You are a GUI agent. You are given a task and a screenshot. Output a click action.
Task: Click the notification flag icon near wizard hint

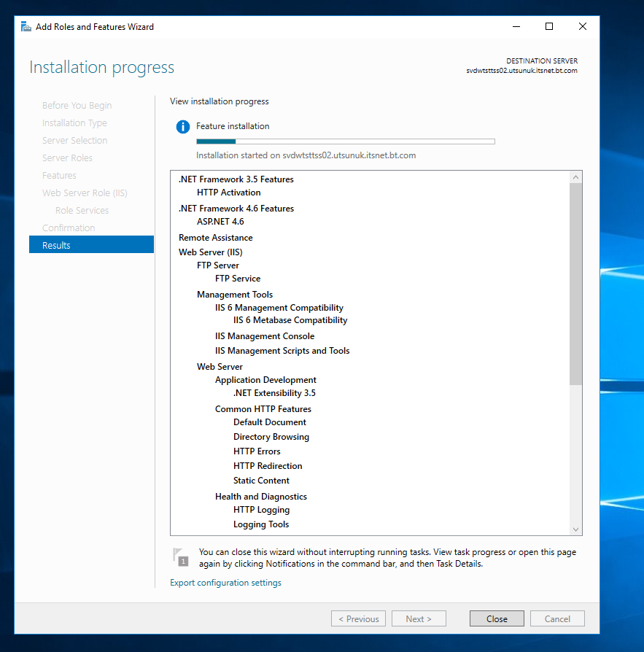pos(180,557)
